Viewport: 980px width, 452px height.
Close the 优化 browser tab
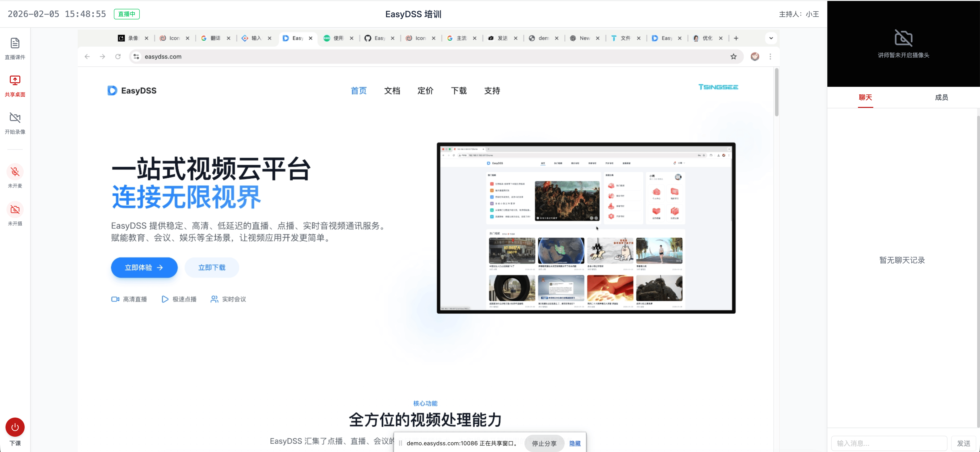pyautogui.click(x=721, y=38)
